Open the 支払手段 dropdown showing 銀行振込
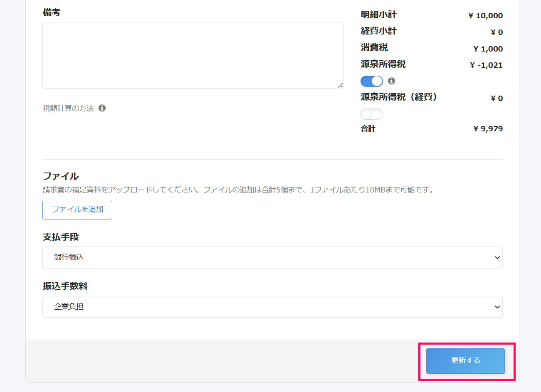Screen dimensions: 541x392 pyautogui.click(x=272, y=257)
